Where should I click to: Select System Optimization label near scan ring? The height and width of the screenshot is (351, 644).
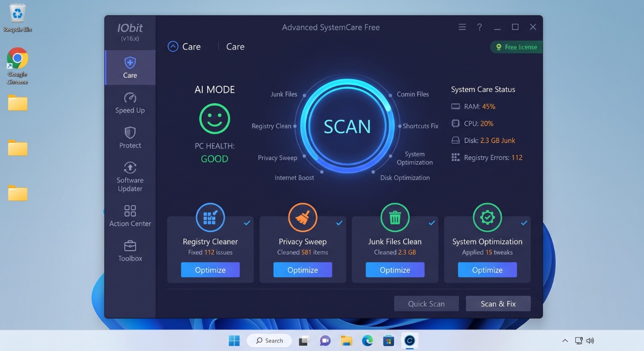coord(415,158)
